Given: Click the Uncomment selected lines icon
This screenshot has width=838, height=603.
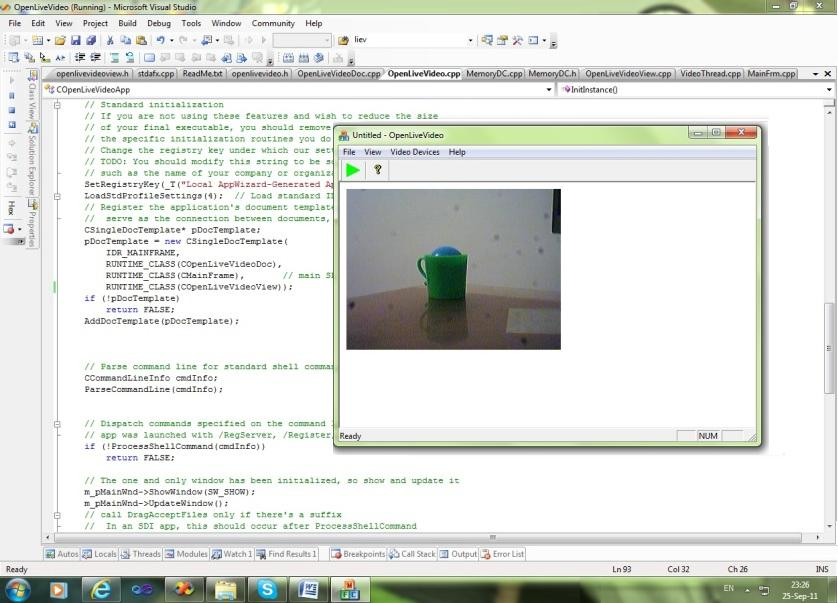Looking at the screenshot, I should pos(130,57).
